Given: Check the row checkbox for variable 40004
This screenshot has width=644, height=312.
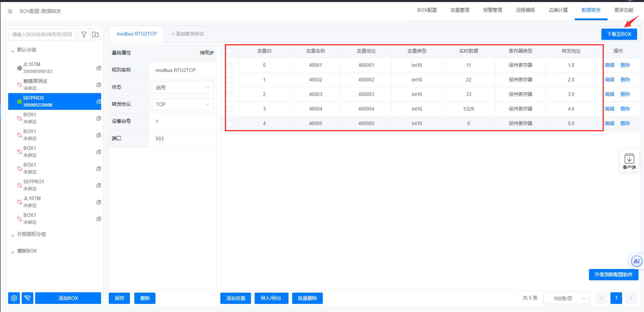Looking at the screenshot, I should click(230, 109).
